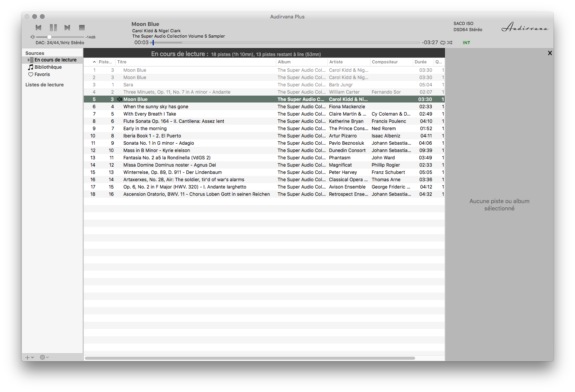The image size is (575, 392).
Task: Click composer Thomas Arne cell
Action: point(386,180)
